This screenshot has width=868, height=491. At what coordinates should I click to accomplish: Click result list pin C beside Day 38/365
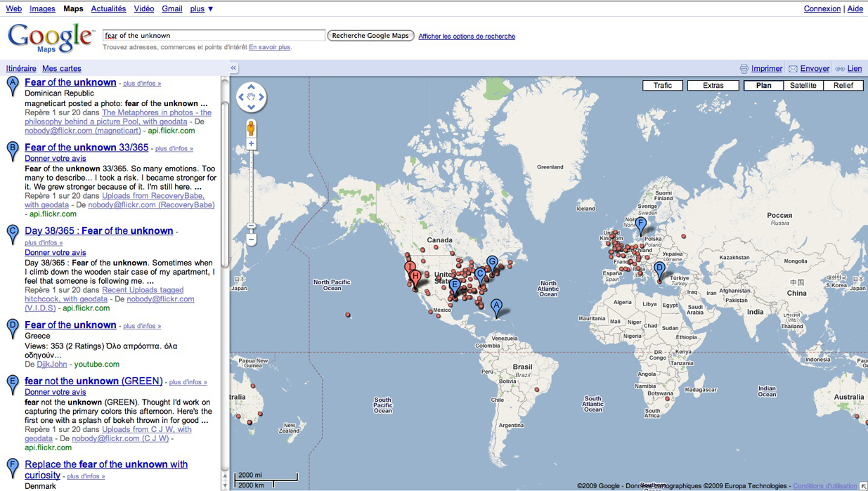coord(12,235)
